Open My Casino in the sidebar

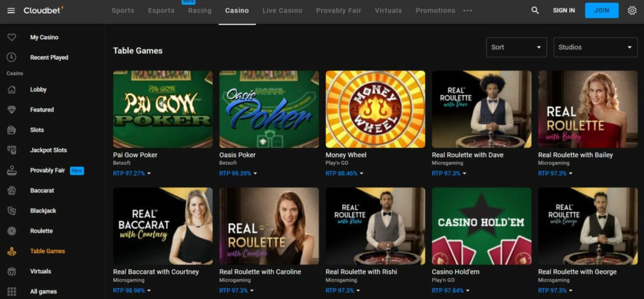[x=45, y=37]
